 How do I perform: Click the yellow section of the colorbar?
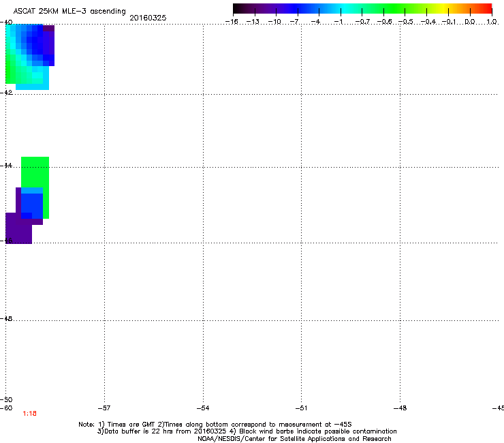[x=443, y=9]
